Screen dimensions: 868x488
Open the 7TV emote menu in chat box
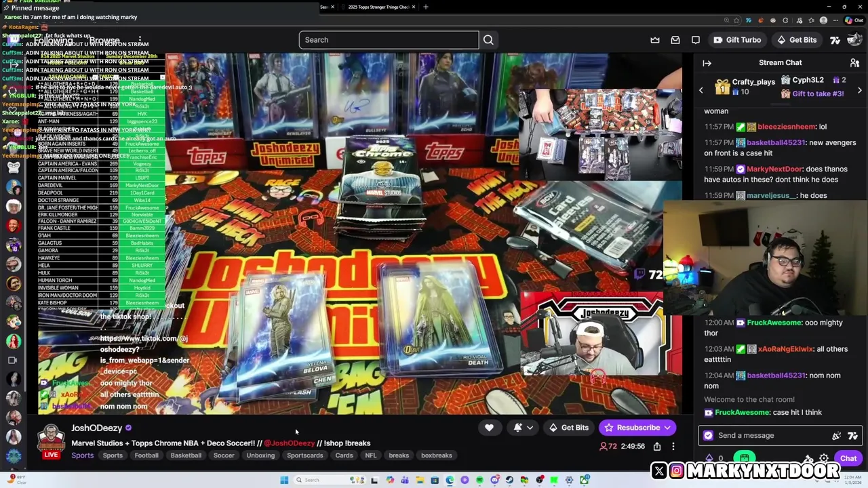coord(852,436)
